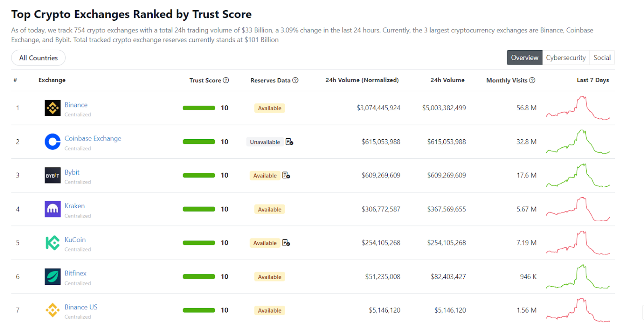644x326 pixels.
Task: Click the audit report icon beside Coinbase's Unavailable
Action: [x=289, y=142]
